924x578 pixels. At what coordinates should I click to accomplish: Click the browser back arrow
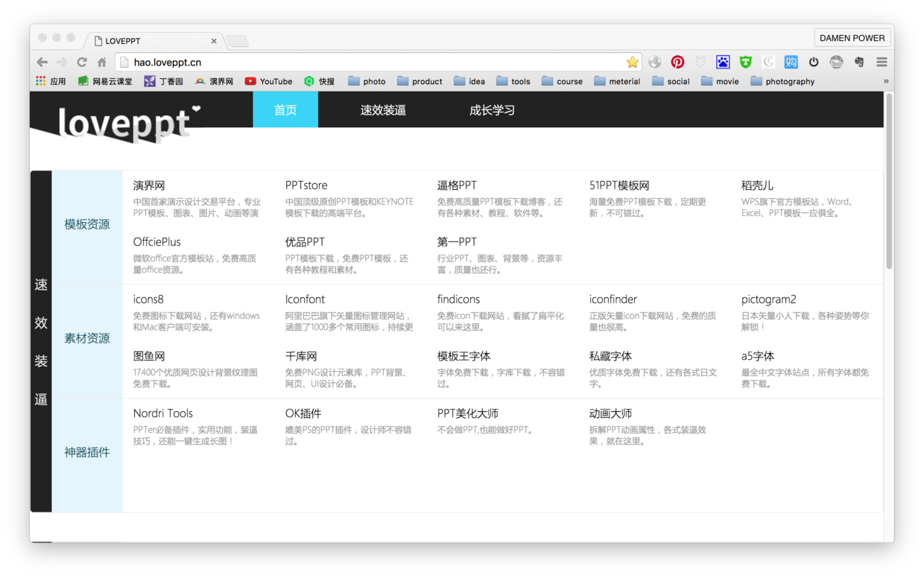click(x=42, y=63)
